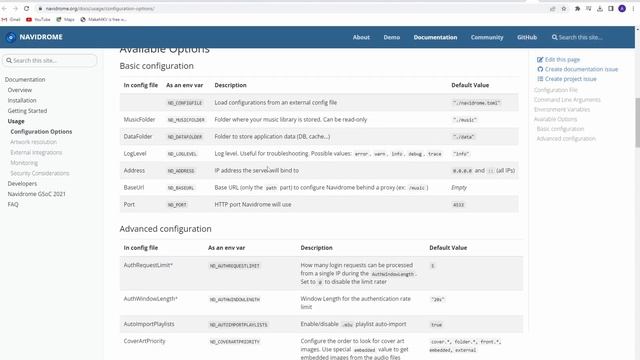The height and width of the screenshot is (360, 640).
Task: Open the MakeMKV bookmark
Action: (x=103, y=19)
